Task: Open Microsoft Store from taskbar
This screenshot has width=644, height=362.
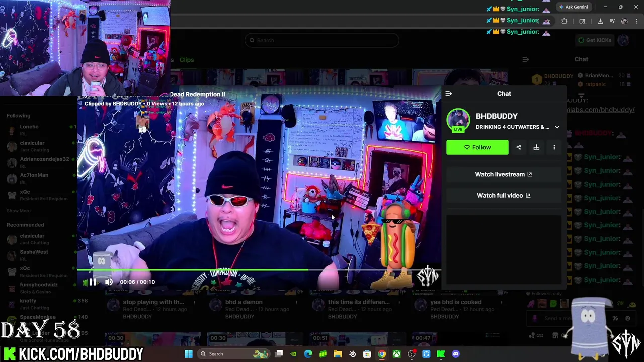Action: click(367, 354)
